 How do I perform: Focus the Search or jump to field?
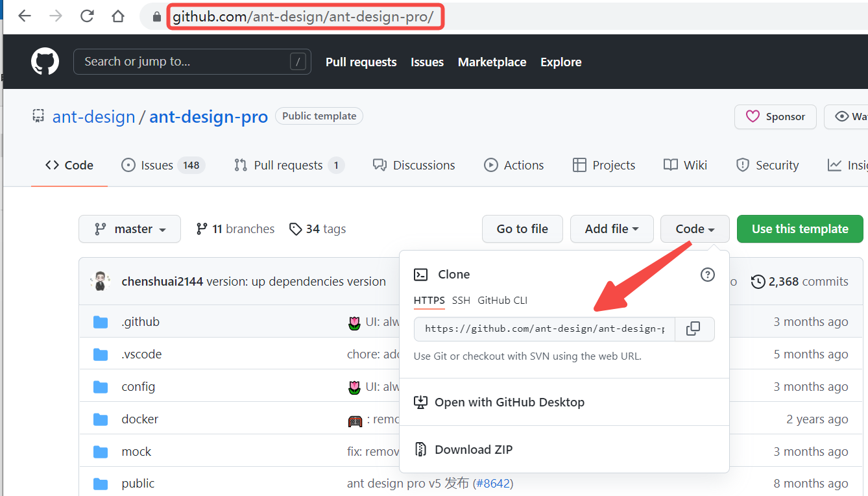click(192, 62)
